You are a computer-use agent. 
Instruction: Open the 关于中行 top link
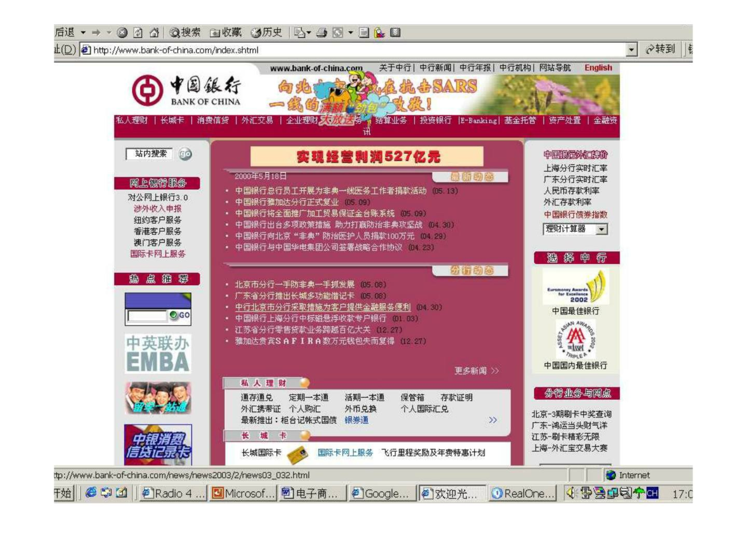click(x=395, y=68)
